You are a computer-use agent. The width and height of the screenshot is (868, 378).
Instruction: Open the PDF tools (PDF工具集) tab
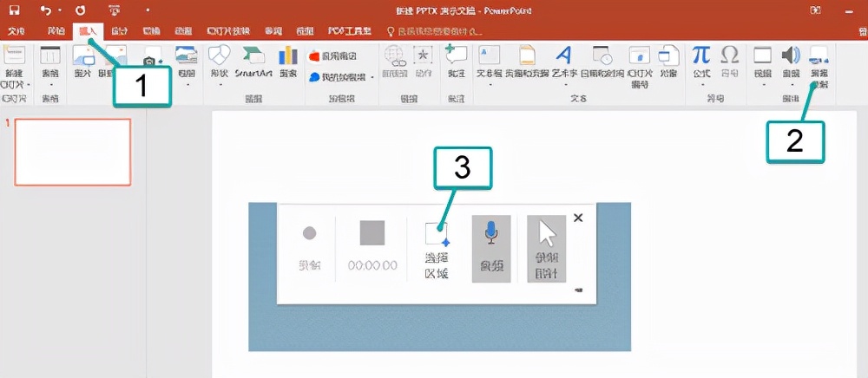[x=349, y=31]
